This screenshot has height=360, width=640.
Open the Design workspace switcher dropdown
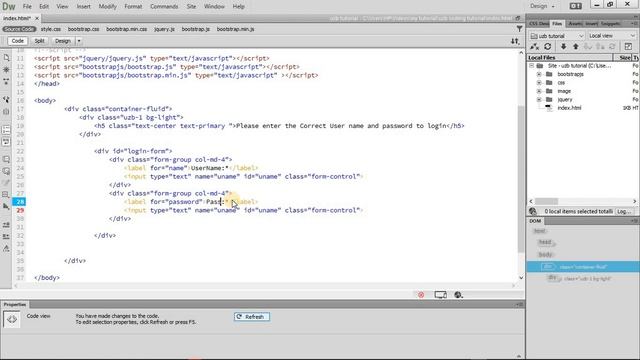pos(542,6)
